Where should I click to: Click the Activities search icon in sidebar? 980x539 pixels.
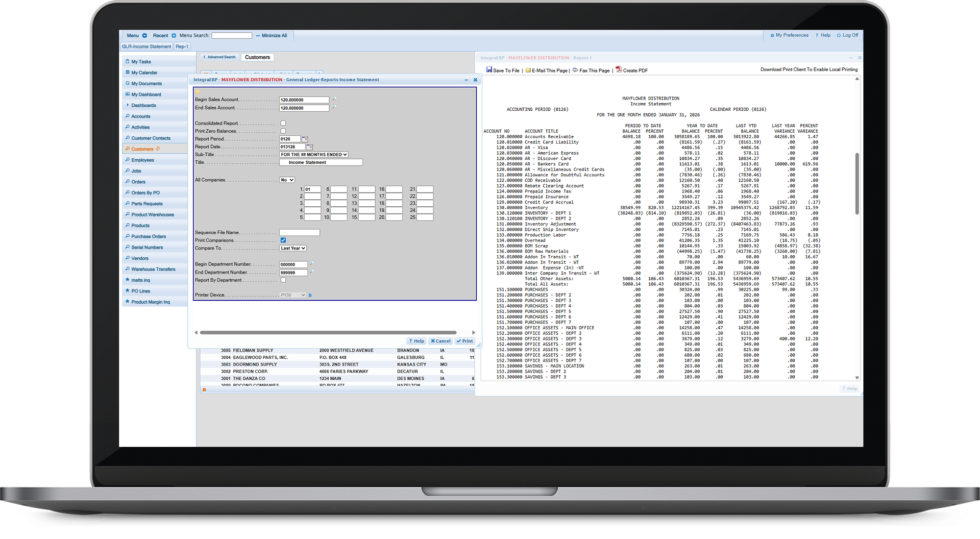(x=127, y=127)
